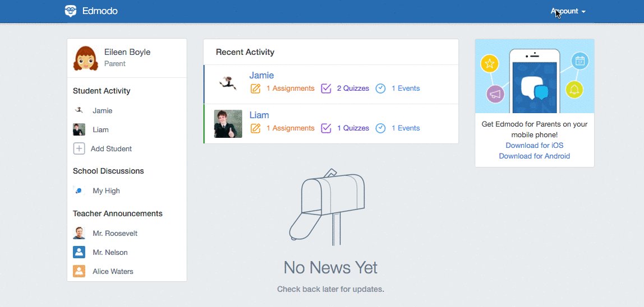The width and height of the screenshot is (644, 307).
Task: Click the chat bubbles icon on phone
Action: [535, 89]
